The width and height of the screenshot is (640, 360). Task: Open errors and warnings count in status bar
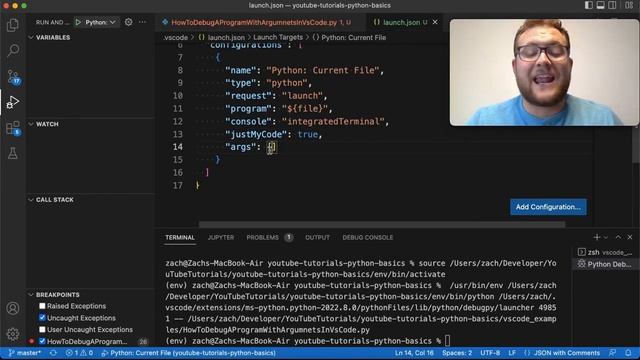(x=79, y=353)
